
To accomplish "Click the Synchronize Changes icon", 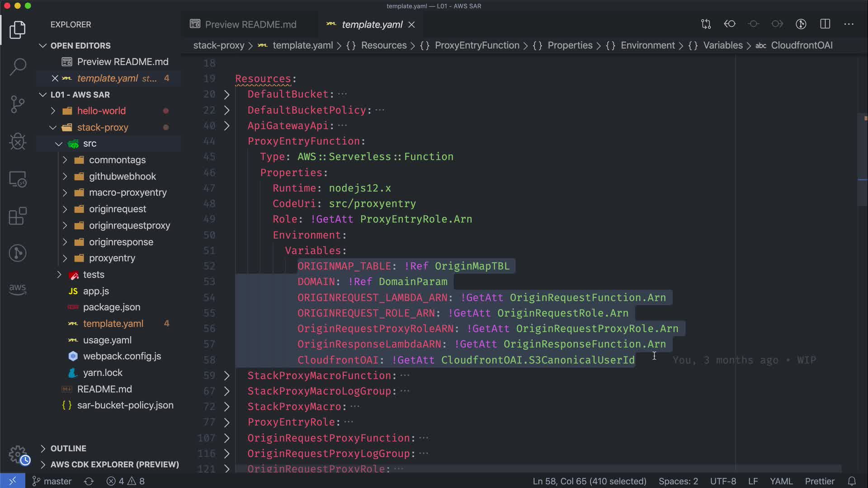I will (89, 481).
